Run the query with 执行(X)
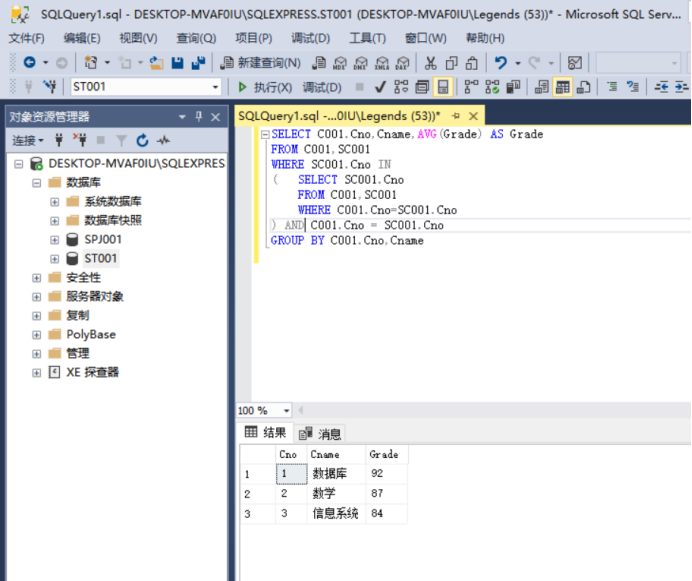Screen dimensions: 692x581 click(x=265, y=87)
